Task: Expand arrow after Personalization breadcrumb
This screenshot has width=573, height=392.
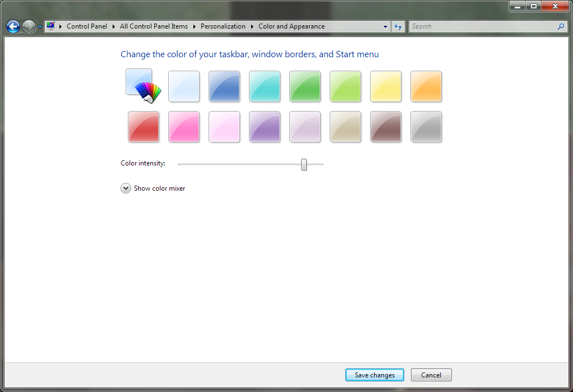Action: click(252, 26)
